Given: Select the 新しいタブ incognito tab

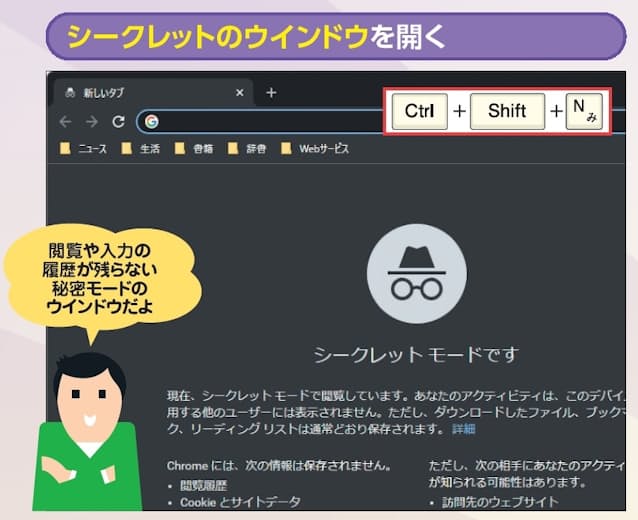Looking at the screenshot, I should click(153, 93).
